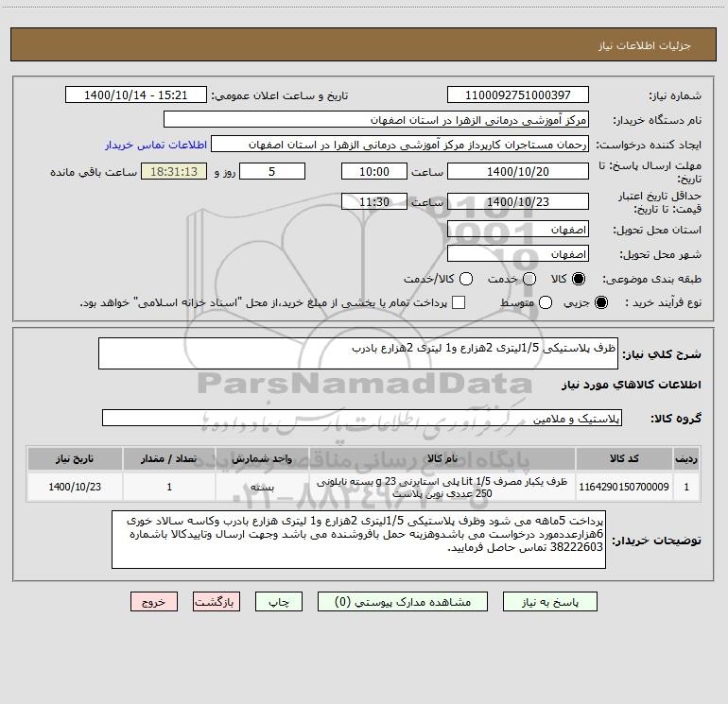
Task: Click the response deadline time 10:00
Action: [374, 171]
